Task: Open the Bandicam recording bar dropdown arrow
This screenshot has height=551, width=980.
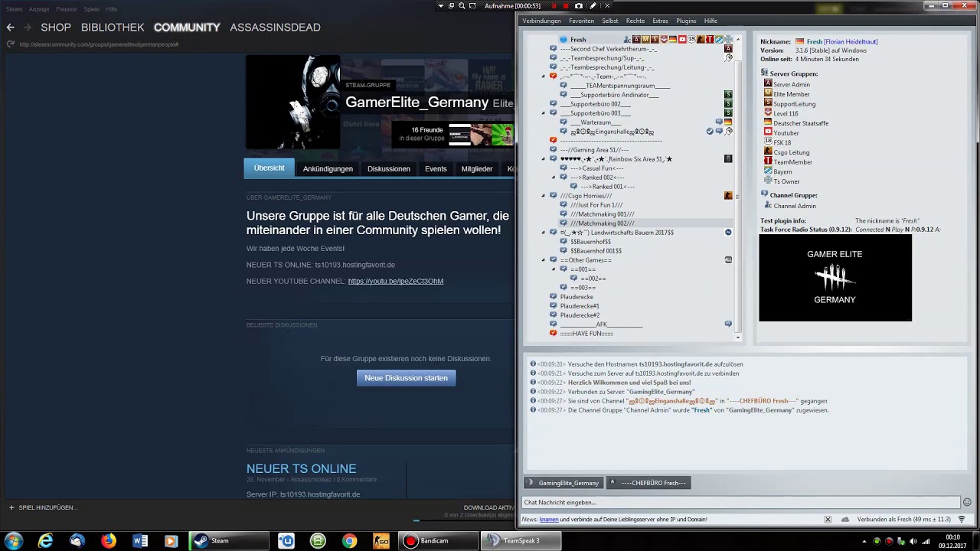Action: click(x=441, y=5)
